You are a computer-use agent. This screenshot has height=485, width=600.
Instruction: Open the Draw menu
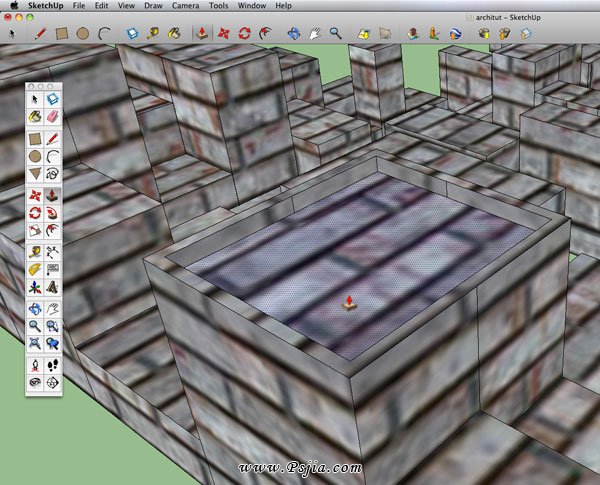(x=152, y=6)
